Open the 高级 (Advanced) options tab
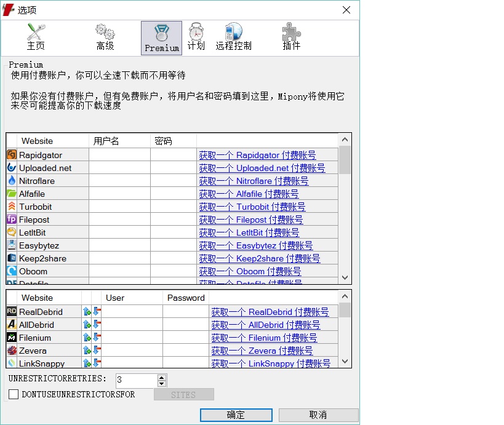This screenshot has width=504, height=425. pyautogui.click(x=105, y=38)
